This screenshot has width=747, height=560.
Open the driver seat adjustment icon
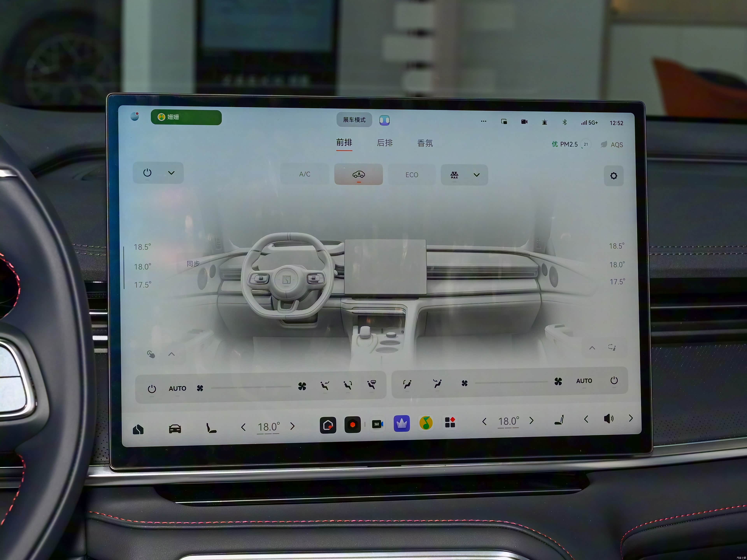point(211,428)
